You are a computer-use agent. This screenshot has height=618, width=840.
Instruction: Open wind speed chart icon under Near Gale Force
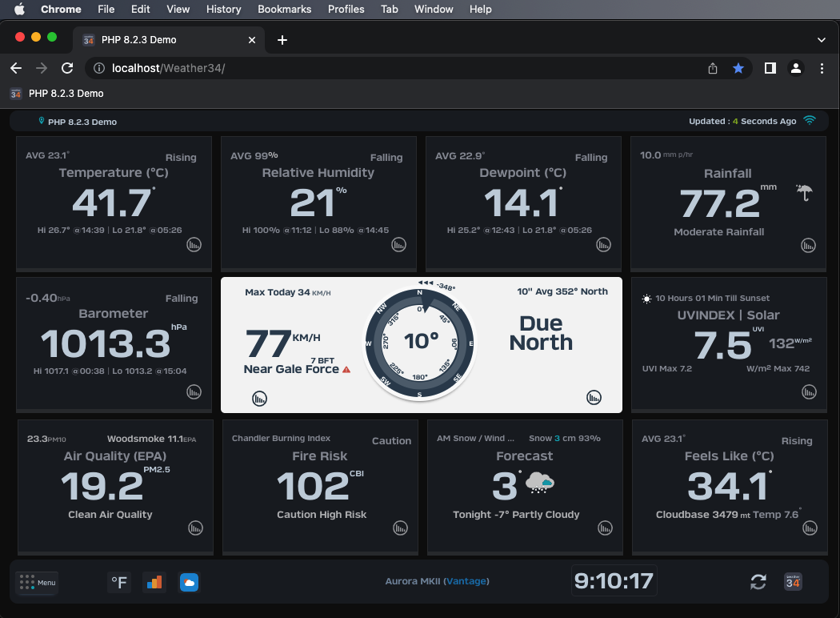tap(260, 398)
